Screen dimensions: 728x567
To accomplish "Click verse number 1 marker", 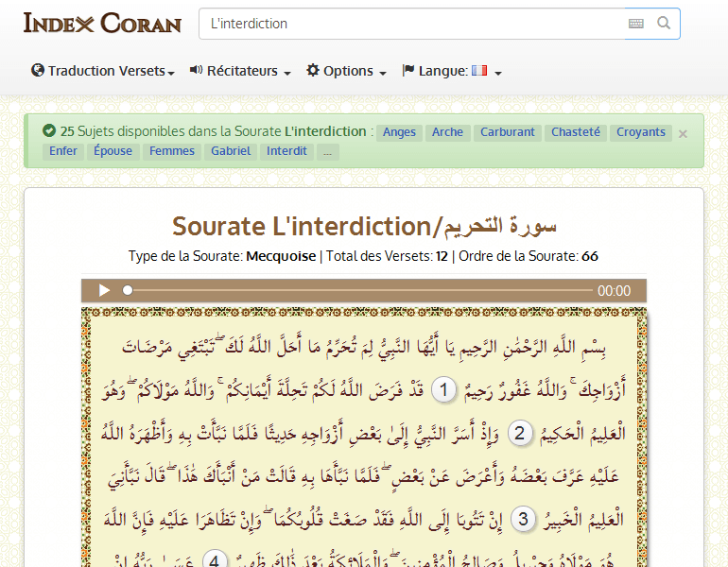I will [x=444, y=389].
